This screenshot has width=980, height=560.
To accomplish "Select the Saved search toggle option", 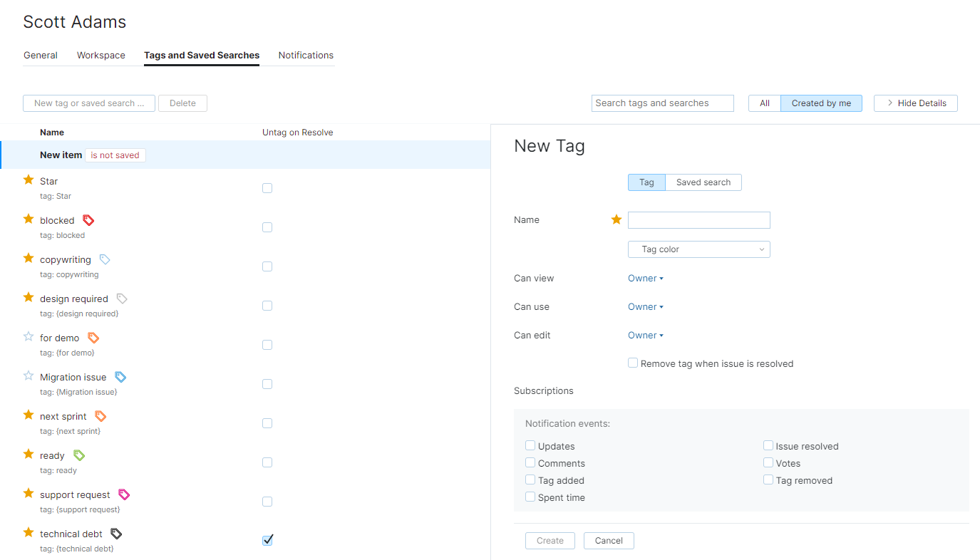I will (x=703, y=182).
